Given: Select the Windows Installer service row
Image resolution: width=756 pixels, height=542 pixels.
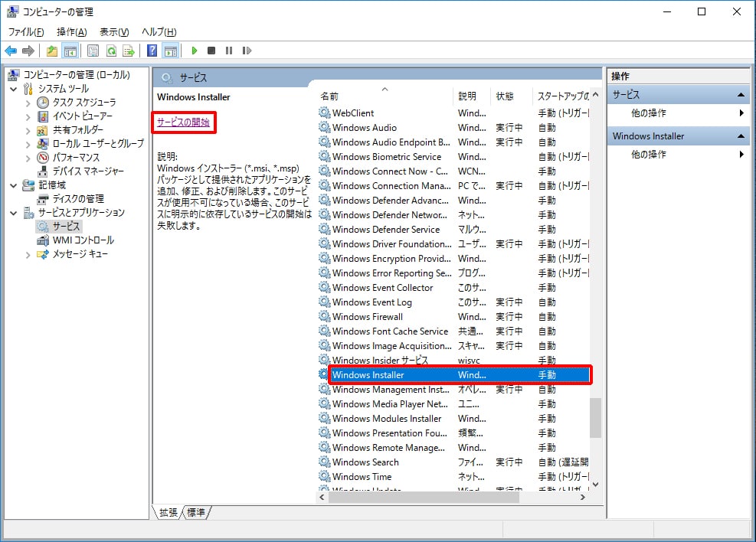Looking at the screenshot, I should (x=453, y=375).
